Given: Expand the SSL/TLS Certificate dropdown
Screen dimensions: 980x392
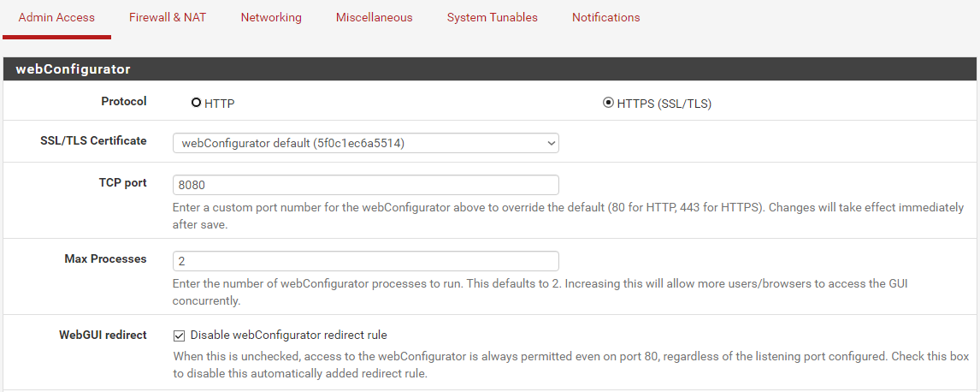Looking at the screenshot, I should [365, 143].
